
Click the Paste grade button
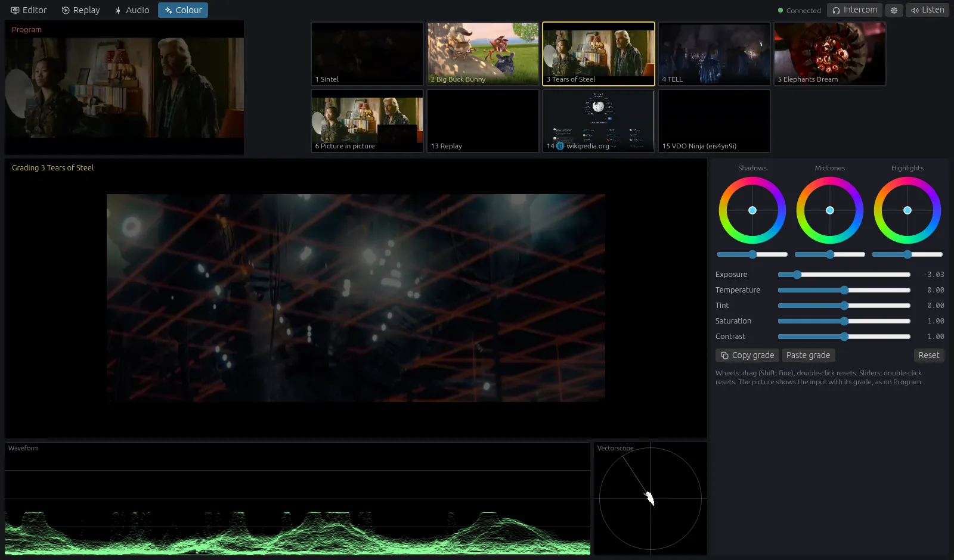808,355
